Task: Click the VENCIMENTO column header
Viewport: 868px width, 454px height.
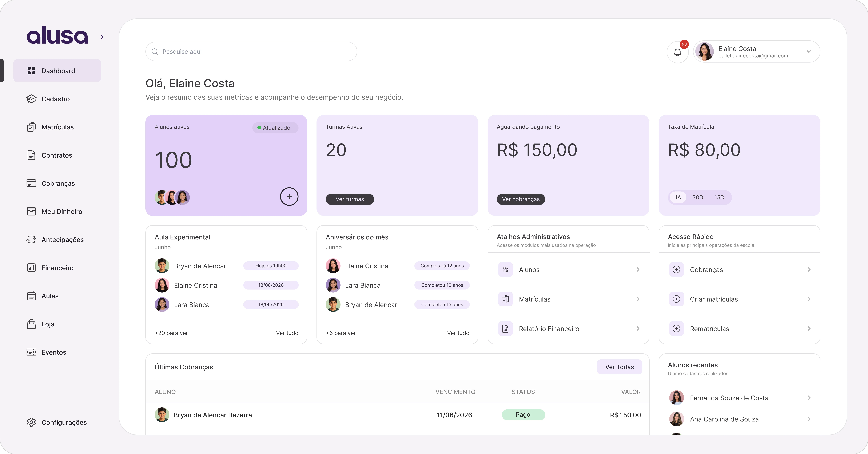Action: point(455,392)
